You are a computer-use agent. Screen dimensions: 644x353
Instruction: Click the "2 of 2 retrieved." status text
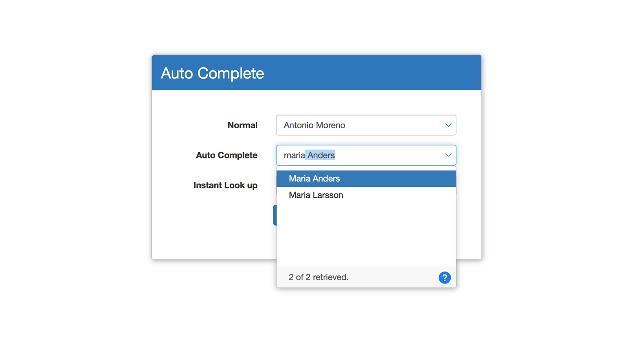click(x=318, y=277)
